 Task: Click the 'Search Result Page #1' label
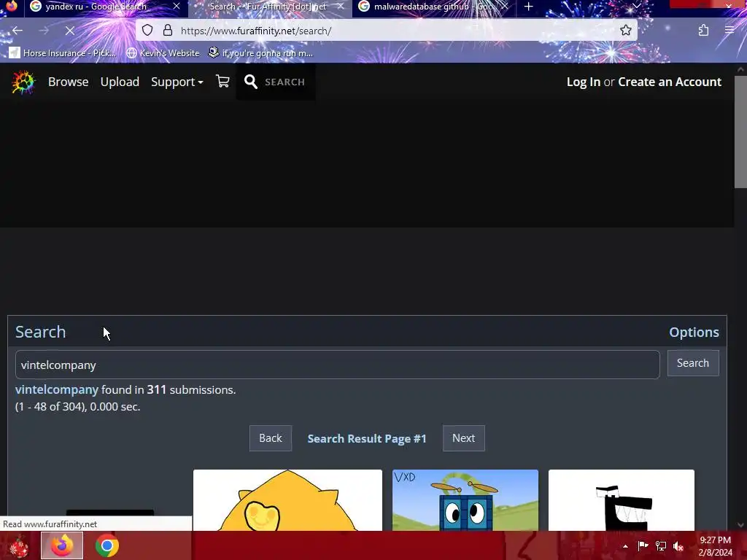367,438
